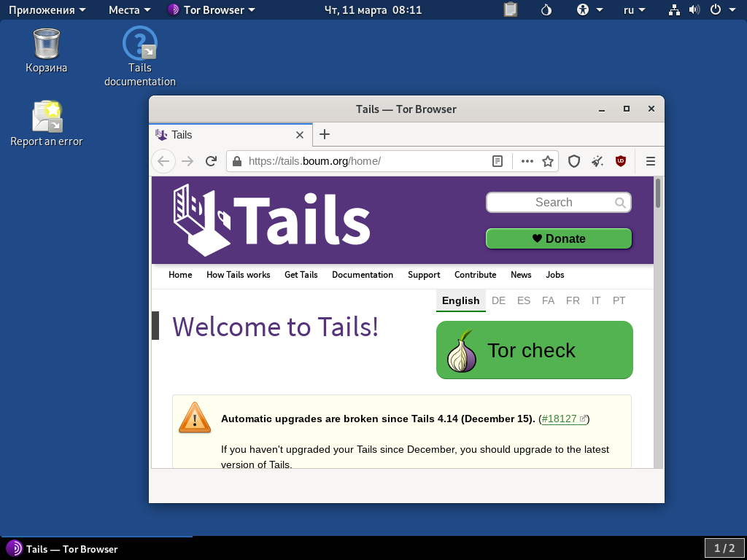Image resolution: width=747 pixels, height=560 pixels.
Task: Open Documentation nav item
Action: pyautogui.click(x=363, y=275)
